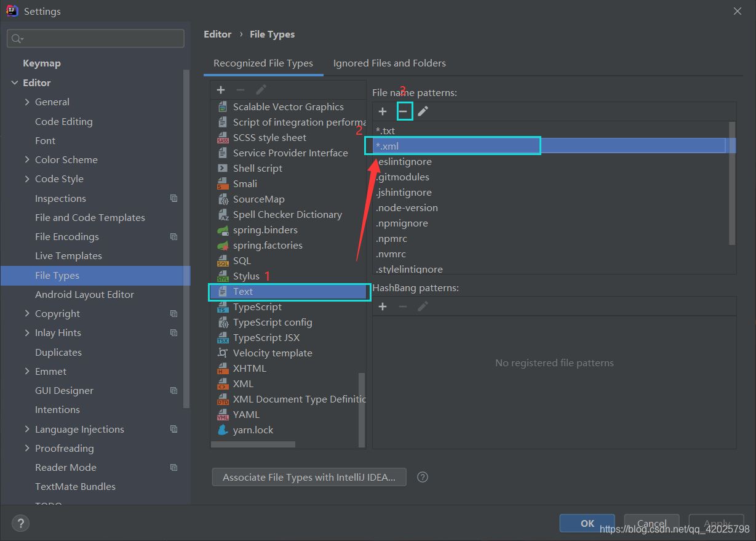Click Inspections project-level settings icon

[174, 199]
